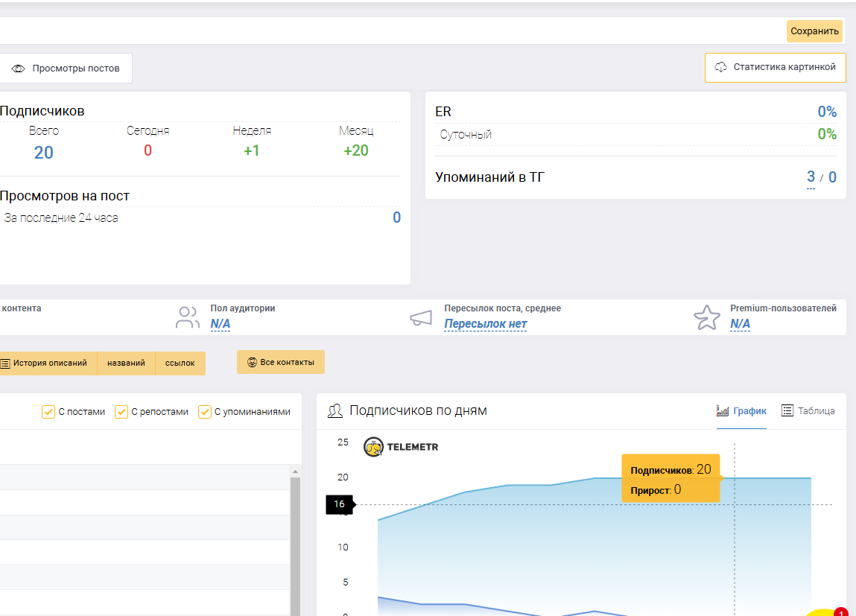
Task: Switch to Таблица tab
Action: point(808,411)
